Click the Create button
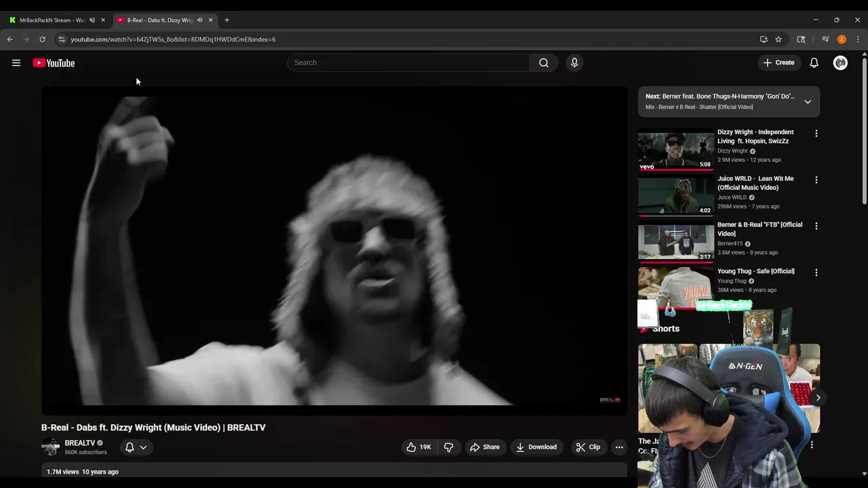868x488 pixels. tap(778, 63)
